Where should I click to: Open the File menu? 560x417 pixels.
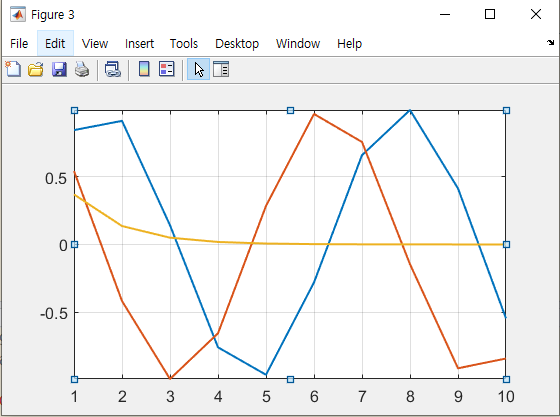pyautogui.click(x=19, y=44)
